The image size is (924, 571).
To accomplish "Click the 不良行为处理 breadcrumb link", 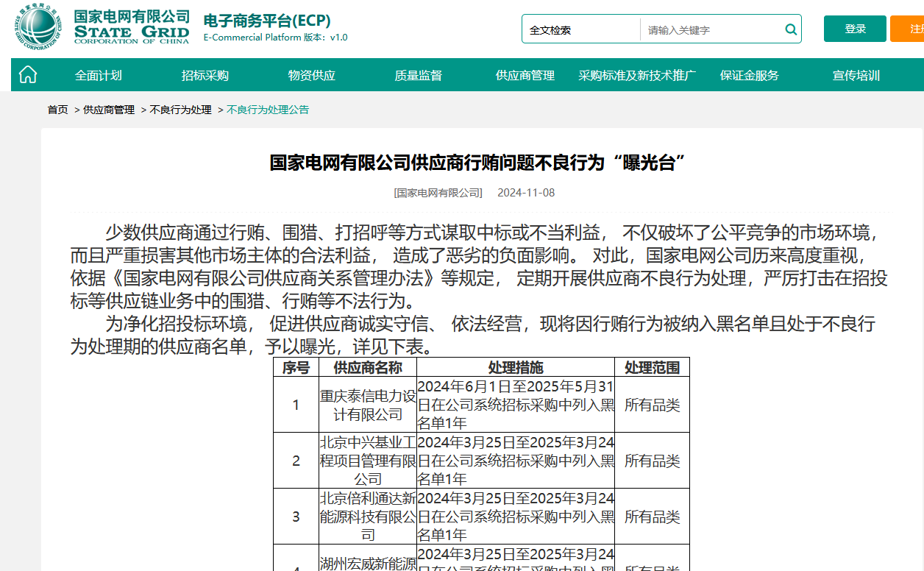I will (181, 110).
